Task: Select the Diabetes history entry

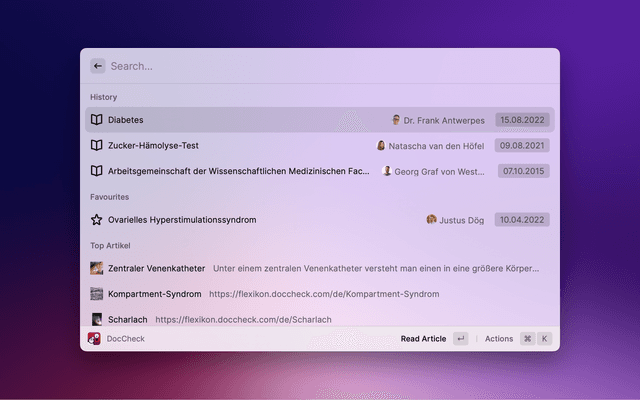Action: (x=126, y=120)
